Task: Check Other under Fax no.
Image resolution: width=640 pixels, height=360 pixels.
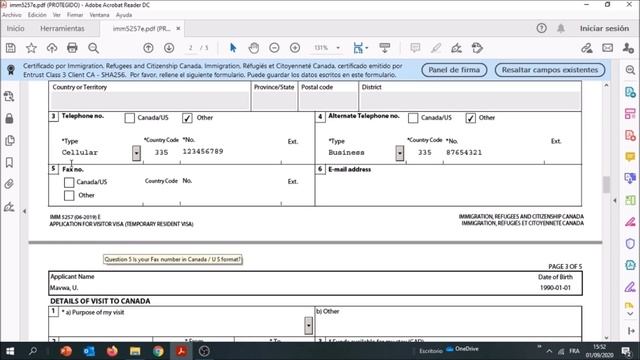Action: 69,196
